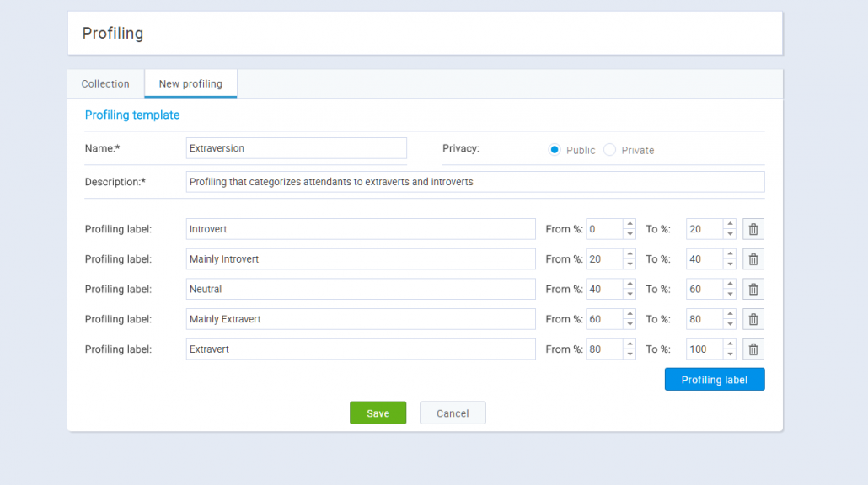Screen dimensions: 868x485
Task: Click the green Save button
Action: 378,413
